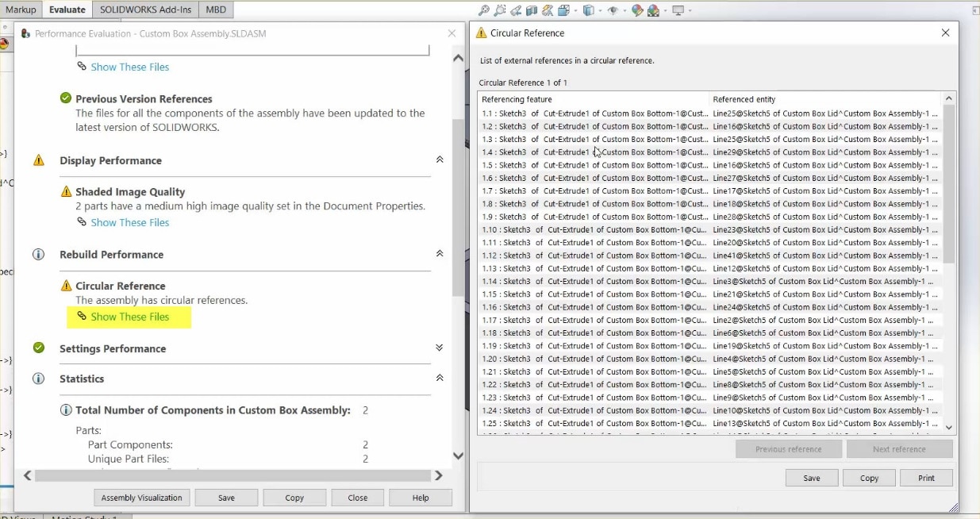Collapse the Display Performance section
Screen dimensions: 980x519
440,160
